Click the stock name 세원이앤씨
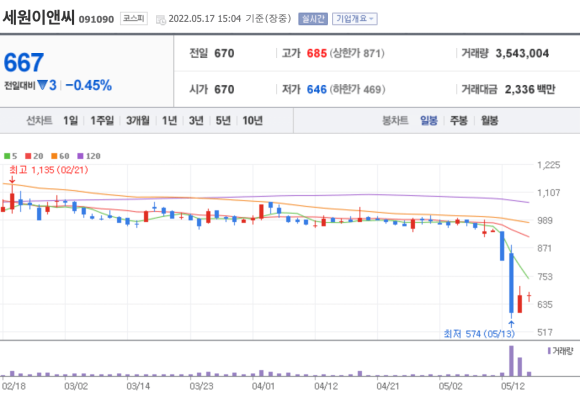 tap(38, 17)
